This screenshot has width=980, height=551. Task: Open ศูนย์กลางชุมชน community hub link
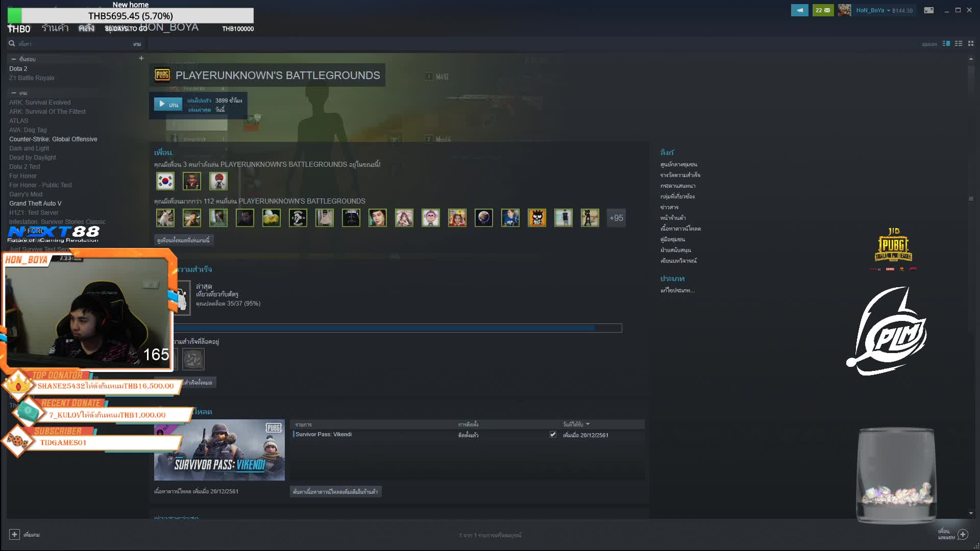click(x=678, y=164)
